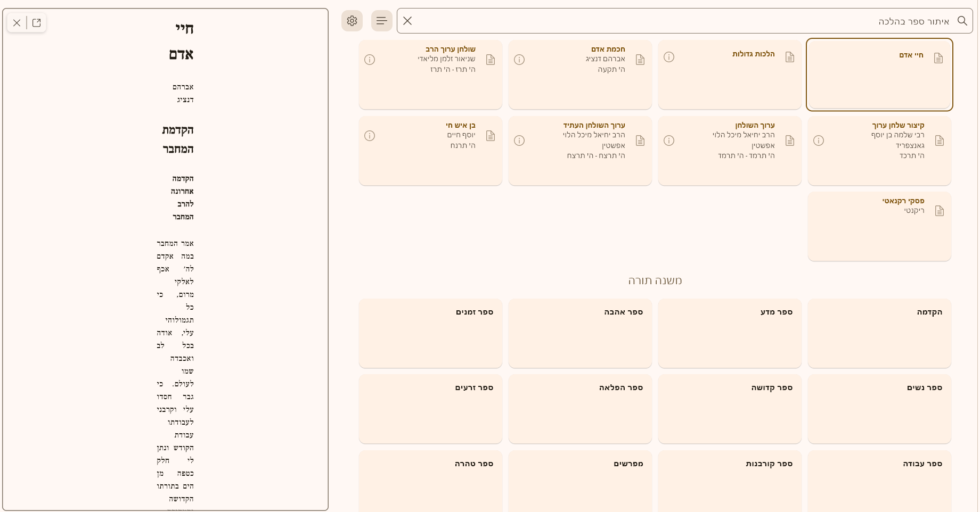This screenshot has width=980, height=512.
Task: Open preview panel in new window
Action: click(x=37, y=23)
